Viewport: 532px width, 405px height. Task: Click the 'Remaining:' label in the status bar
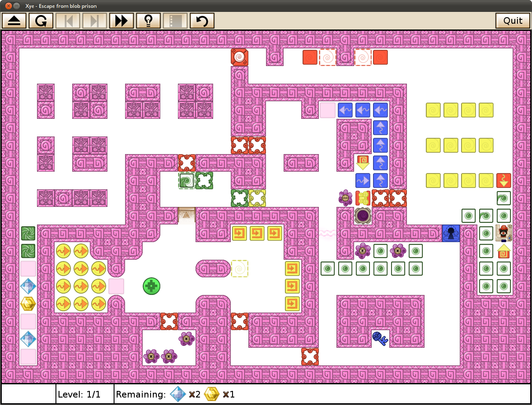pyautogui.click(x=141, y=394)
